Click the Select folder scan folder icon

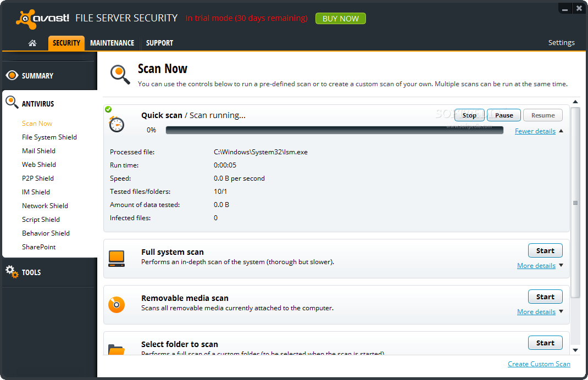point(117,349)
